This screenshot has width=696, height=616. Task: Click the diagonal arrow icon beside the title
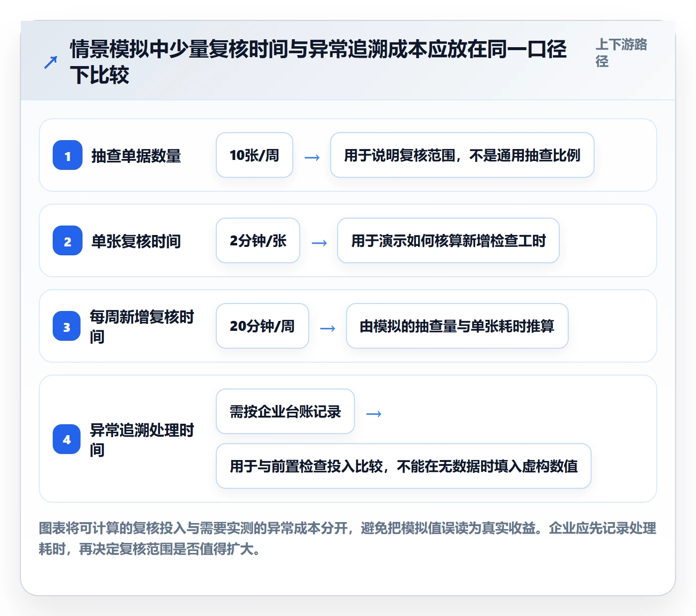click(x=50, y=63)
